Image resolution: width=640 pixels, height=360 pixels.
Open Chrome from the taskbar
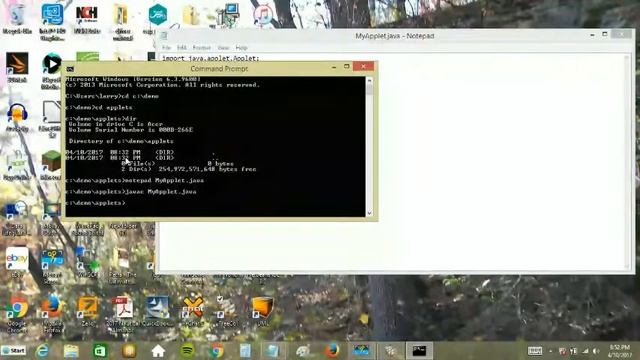[x=217, y=351]
